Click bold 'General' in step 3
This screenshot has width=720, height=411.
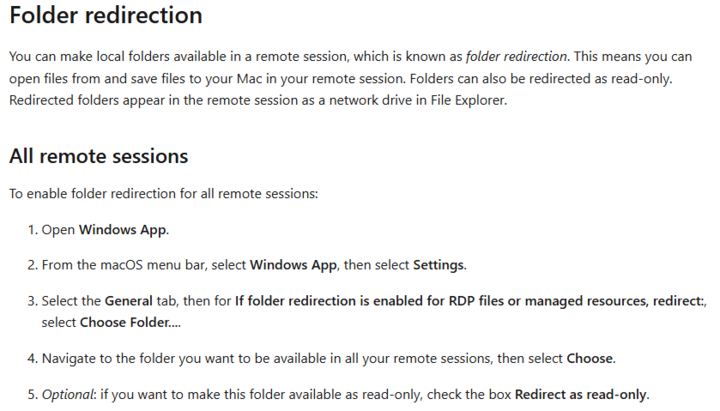tap(129, 301)
